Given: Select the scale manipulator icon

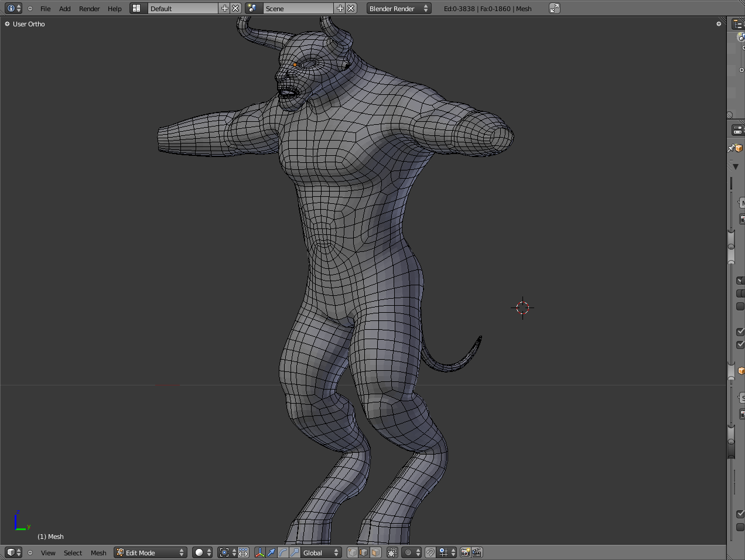Looking at the screenshot, I should click(295, 552).
